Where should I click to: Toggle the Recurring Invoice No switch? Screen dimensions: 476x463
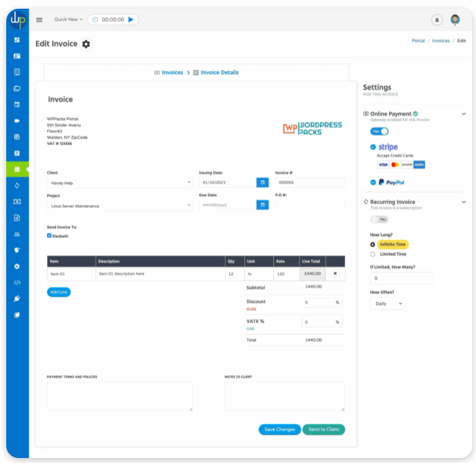(x=379, y=219)
